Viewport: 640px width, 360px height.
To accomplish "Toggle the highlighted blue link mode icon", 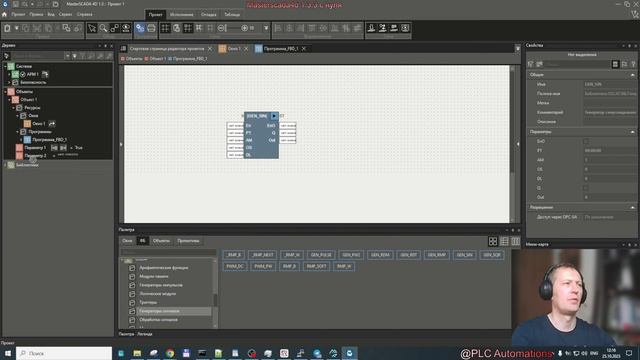I will (x=140, y=28).
